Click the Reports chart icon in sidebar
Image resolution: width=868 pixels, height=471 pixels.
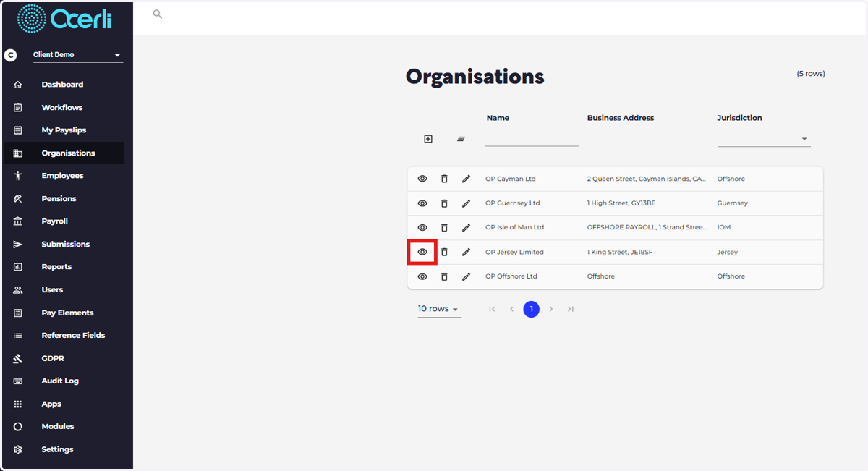18,267
